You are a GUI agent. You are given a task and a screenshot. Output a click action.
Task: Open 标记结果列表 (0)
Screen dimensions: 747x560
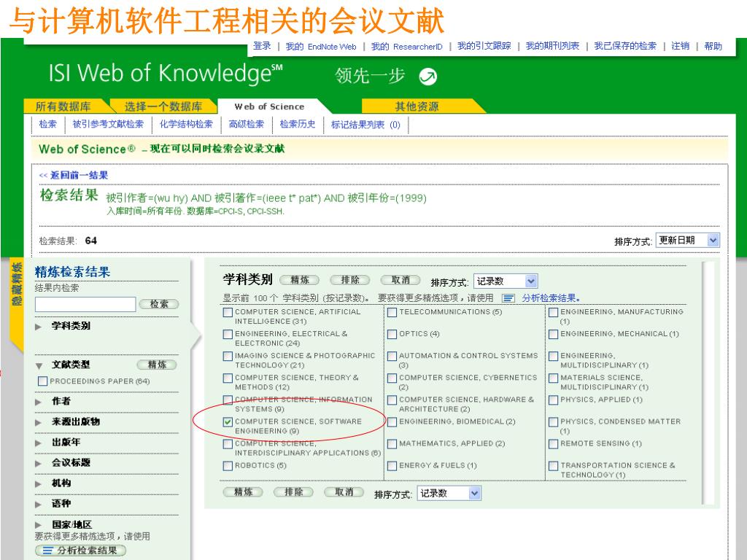click(365, 125)
